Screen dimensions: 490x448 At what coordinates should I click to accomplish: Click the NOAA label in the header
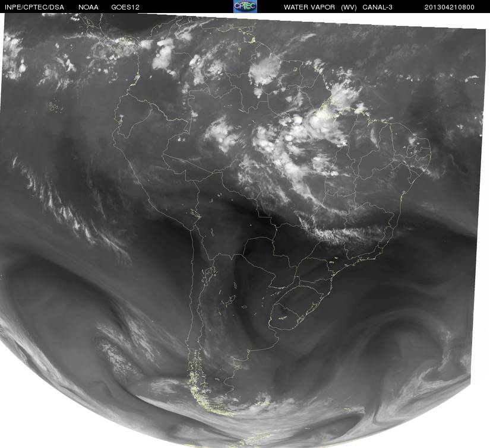coord(88,7)
